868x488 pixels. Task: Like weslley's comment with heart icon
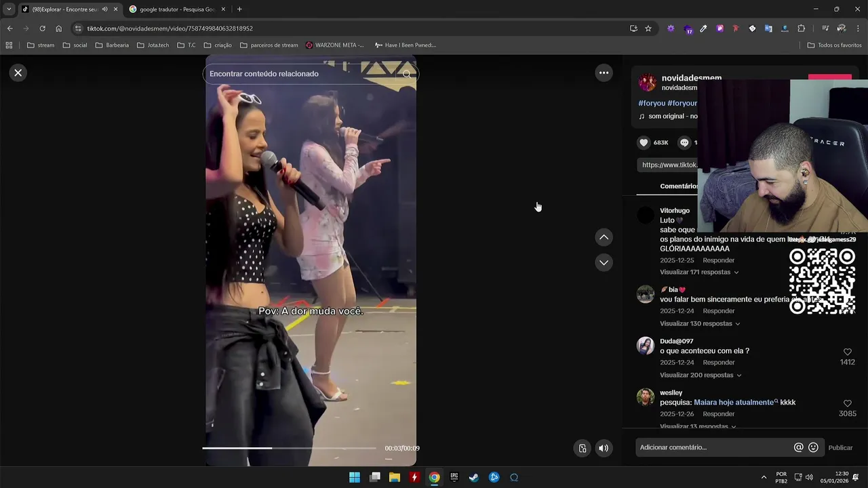pyautogui.click(x=847, y=403)
